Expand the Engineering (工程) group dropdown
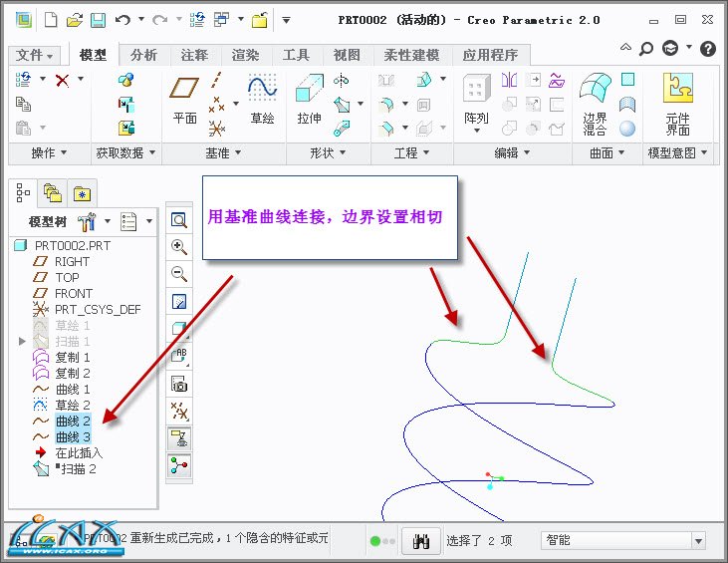Image resolution: width=728 pixels, height=563 pixels. pyautogui.click(x=412, y=152)
